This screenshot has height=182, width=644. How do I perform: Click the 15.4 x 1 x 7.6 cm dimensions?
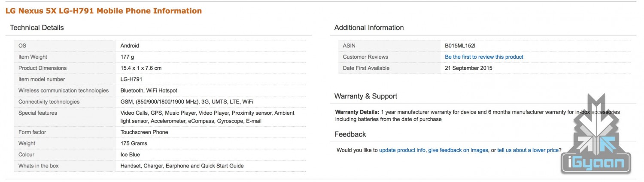pyautogui.click(x=141, y=68)
